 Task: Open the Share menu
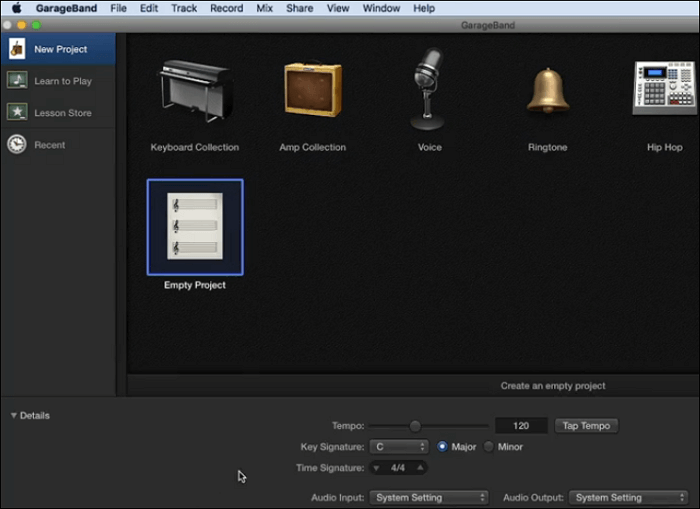point(300,8)
